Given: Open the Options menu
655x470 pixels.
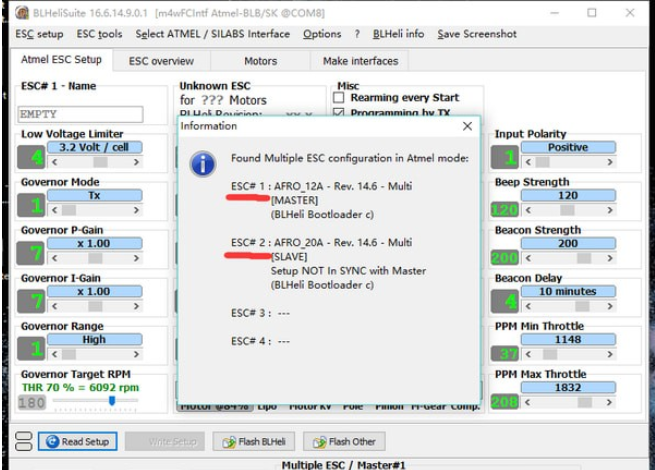Looking at the screenshot, I should [322, 34].
